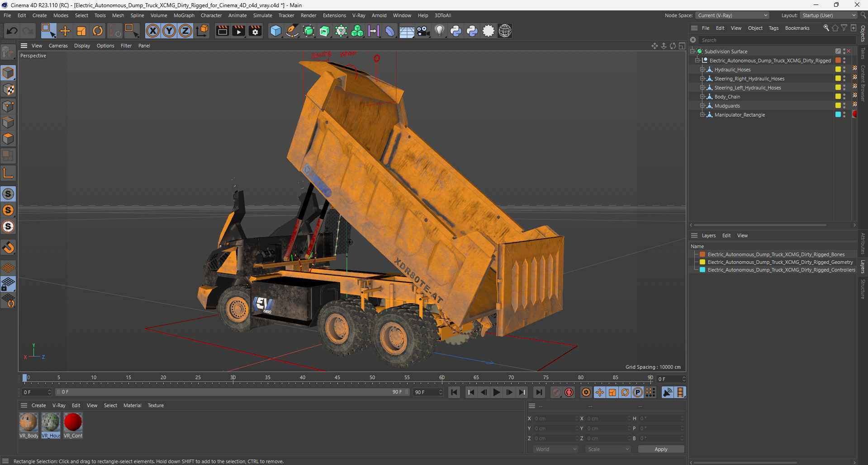Add a Cube primitive object
Image resolution: width=868 pixels, height=465 pixels.
(275, 31)
